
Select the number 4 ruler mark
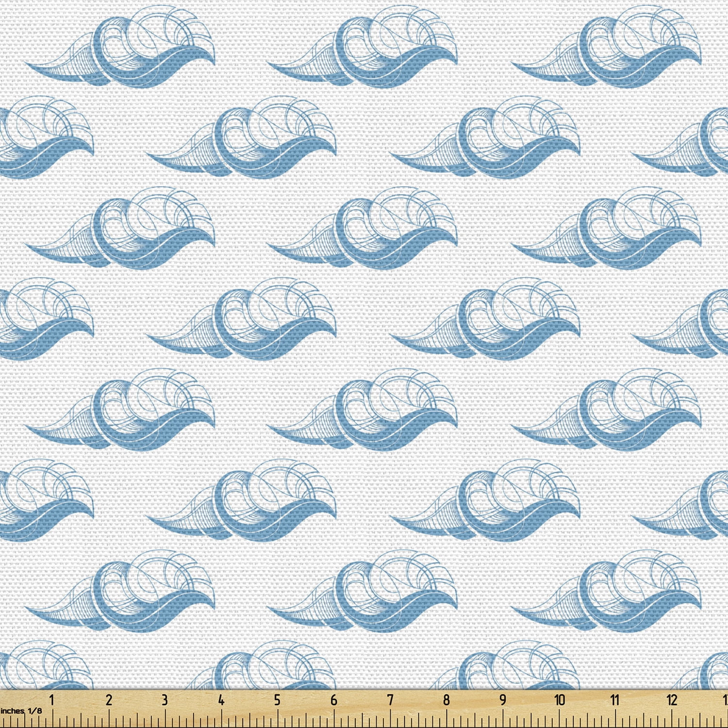221,700
